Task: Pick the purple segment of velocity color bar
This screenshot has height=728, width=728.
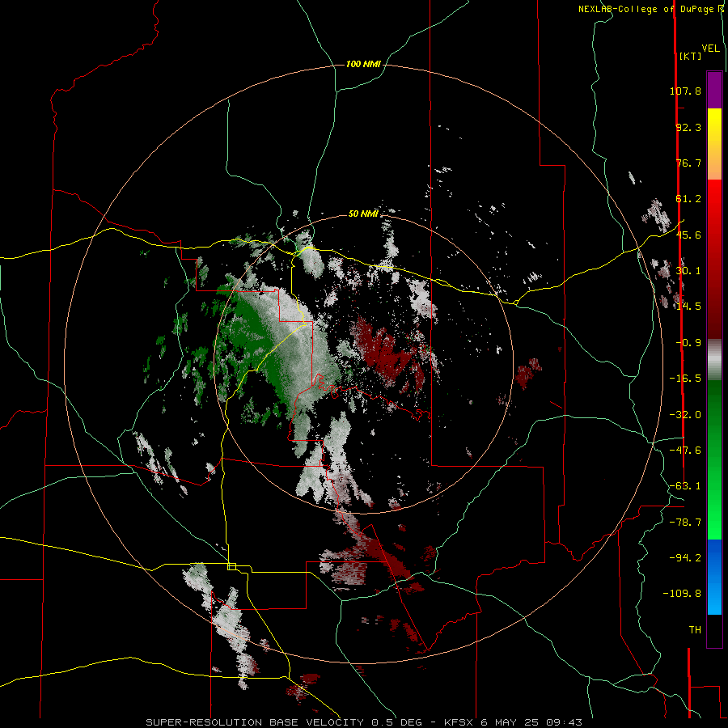Action: point(714,90)
